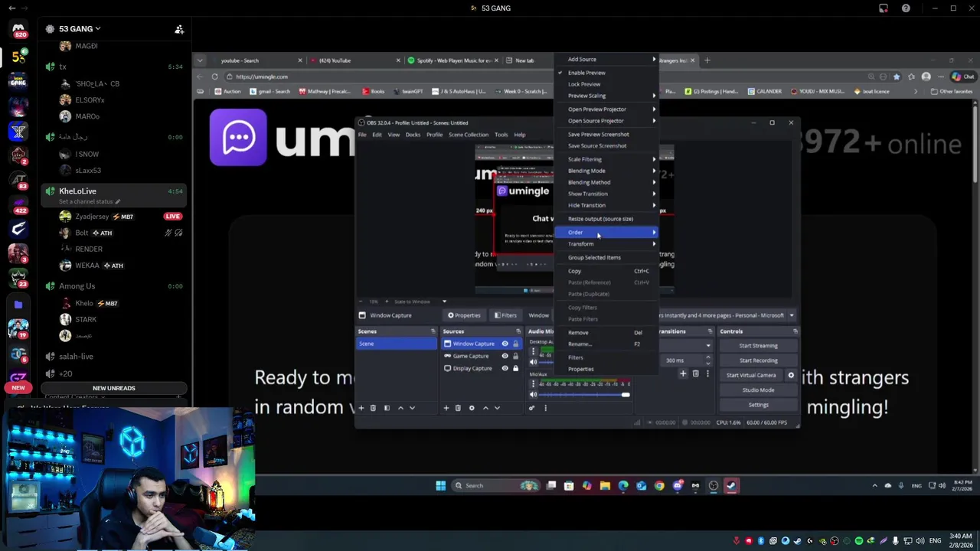Toggle visibility of Window Capture source
The height and width of the screenshot is (551, 980).
click(505, 344)
